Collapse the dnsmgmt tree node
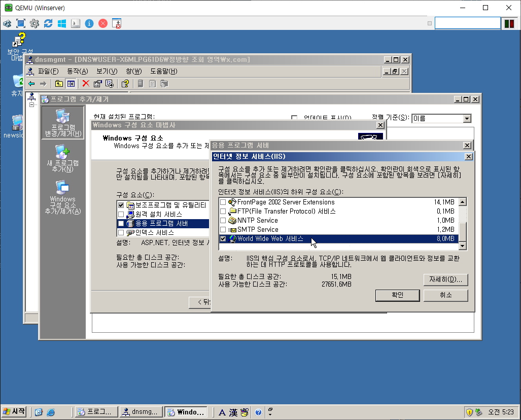Viewport: 521px width, 420px height. (x=31, y=104)
